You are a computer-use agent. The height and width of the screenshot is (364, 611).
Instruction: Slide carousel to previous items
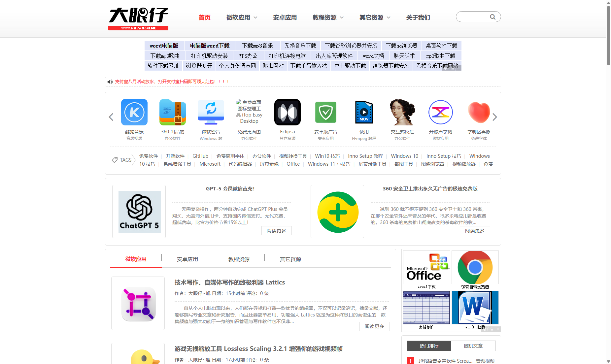[x=111, y=117]
